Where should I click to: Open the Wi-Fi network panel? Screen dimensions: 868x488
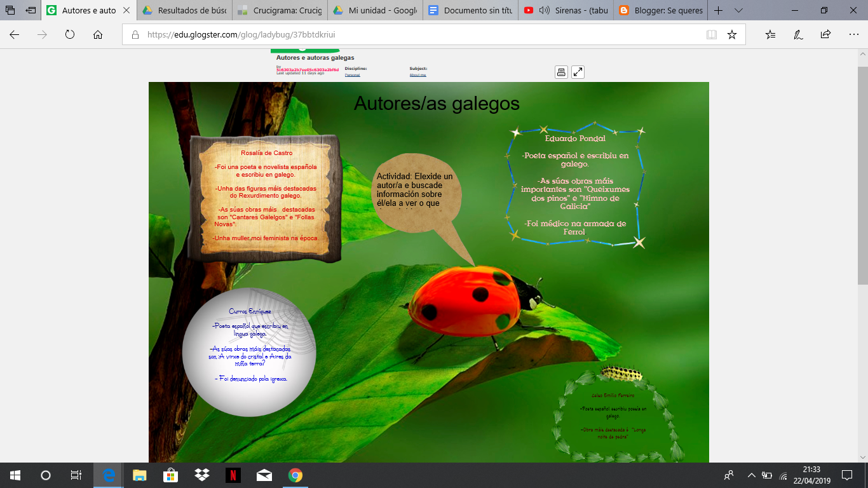783,475
